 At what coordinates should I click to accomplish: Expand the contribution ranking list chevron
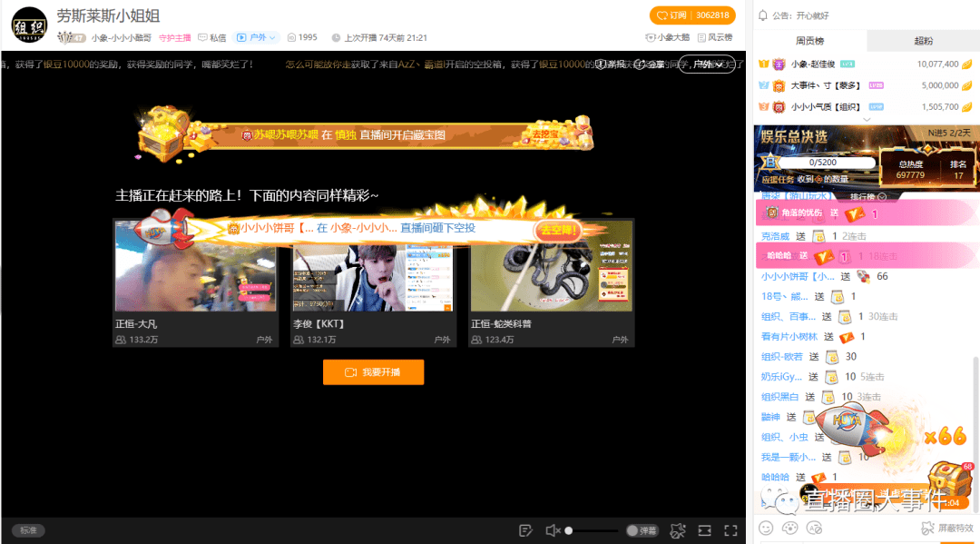coord(867,120)
